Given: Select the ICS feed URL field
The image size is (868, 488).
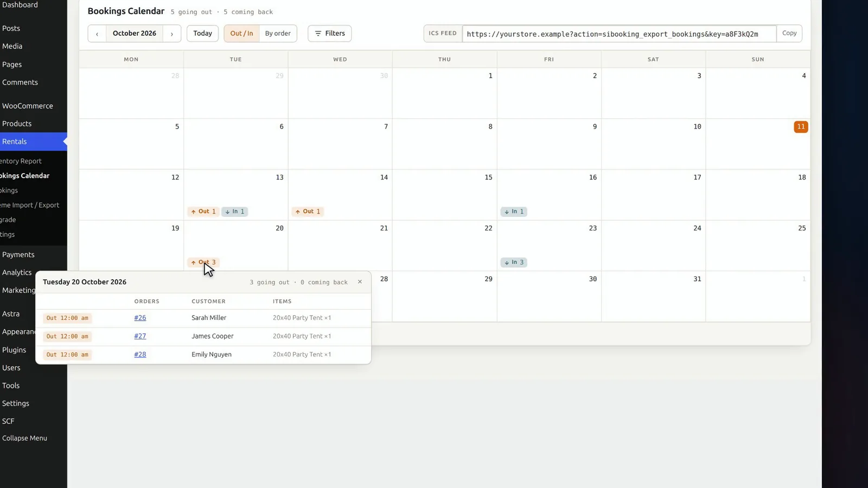Looking at the screenshot, I should point(619,34).
